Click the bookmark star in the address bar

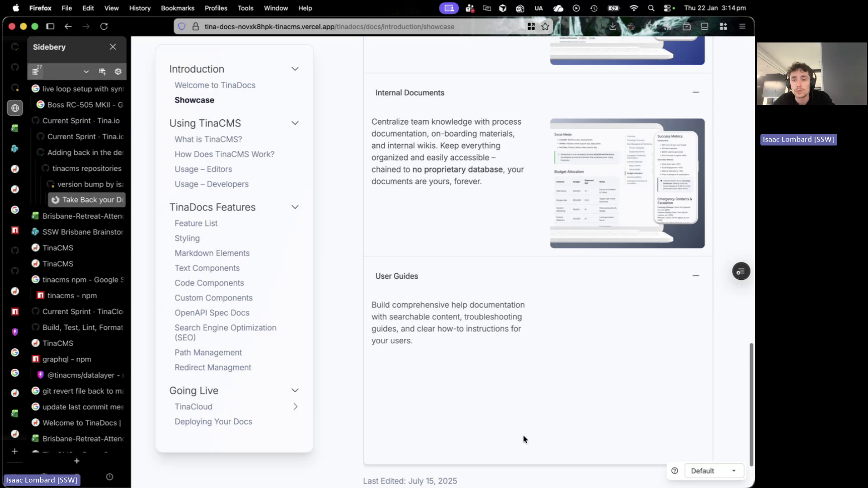point(545,27)
